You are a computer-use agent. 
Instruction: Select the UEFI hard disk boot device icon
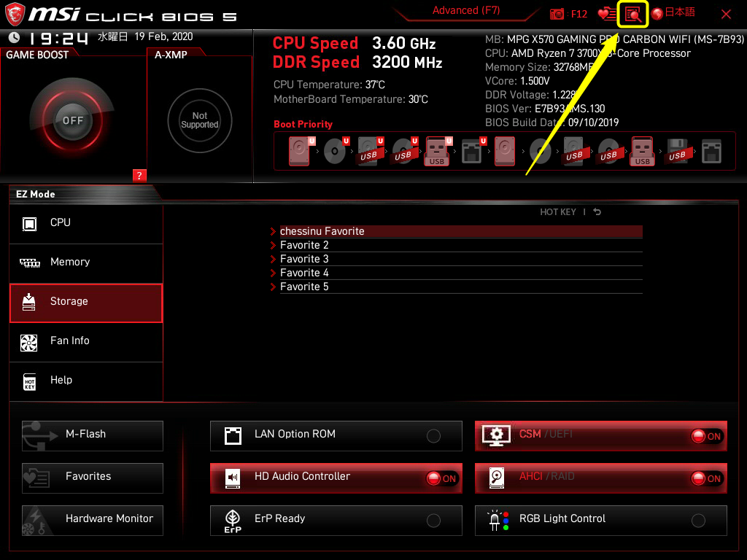tap(300, 152)
